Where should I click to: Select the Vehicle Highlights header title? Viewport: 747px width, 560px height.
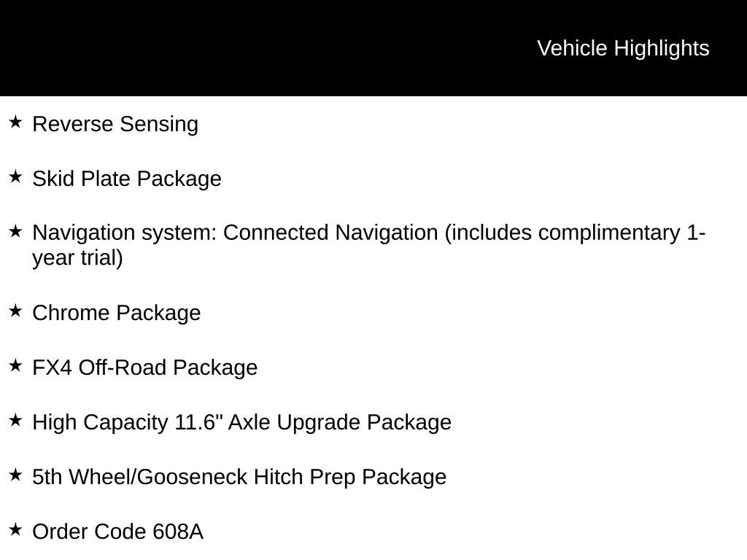click(x=623, y=49)
